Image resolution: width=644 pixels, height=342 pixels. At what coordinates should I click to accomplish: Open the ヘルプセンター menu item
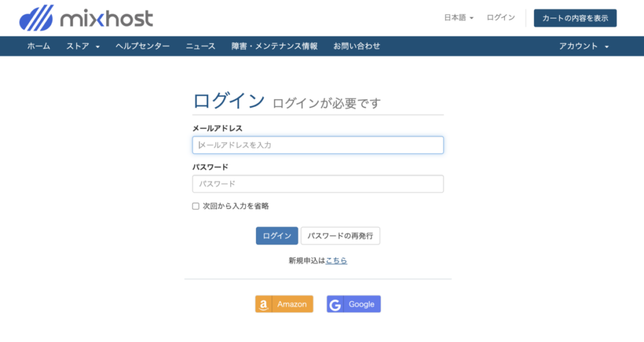[143, 46]
